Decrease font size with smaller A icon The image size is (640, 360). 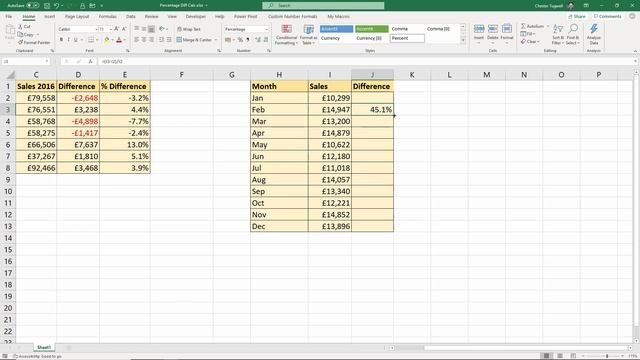[x=124, y=29]
